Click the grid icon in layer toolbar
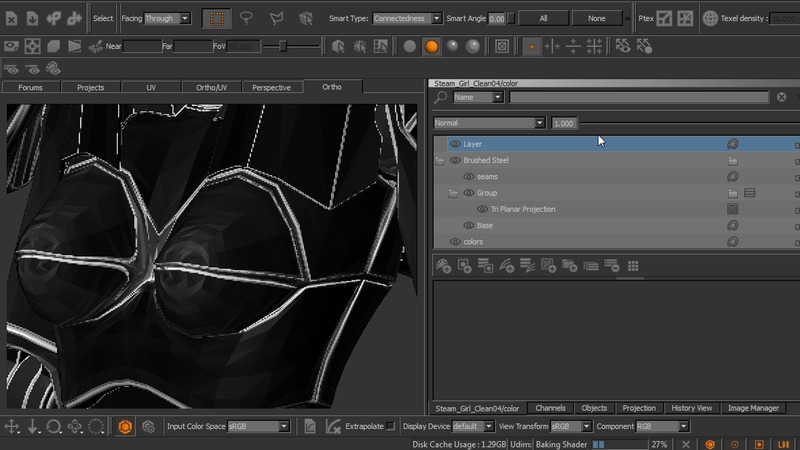 click(x=633, y=265)
